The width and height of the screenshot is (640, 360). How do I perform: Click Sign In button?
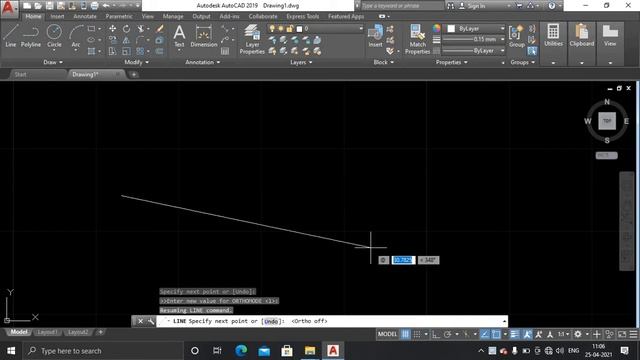click(x=473, y=6)
